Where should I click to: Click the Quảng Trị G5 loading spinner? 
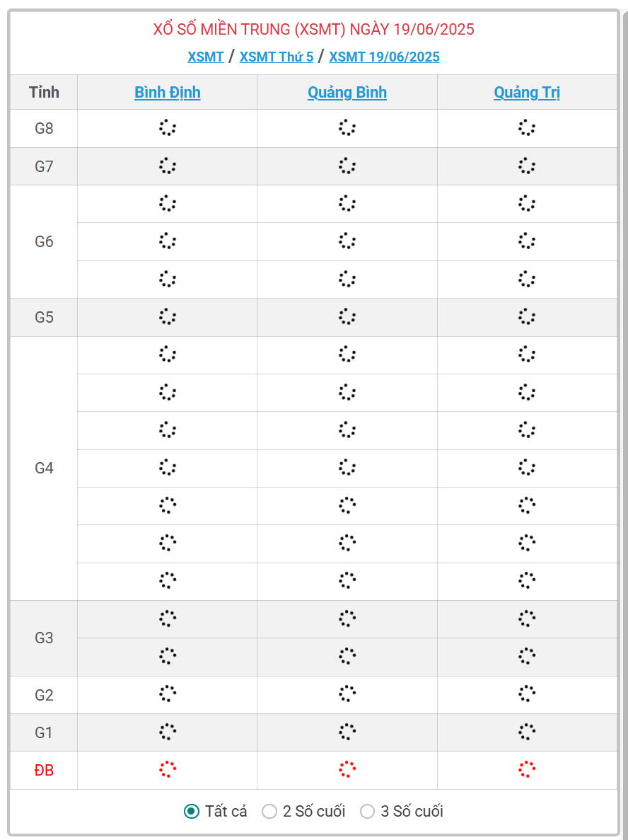click(527, 316)
